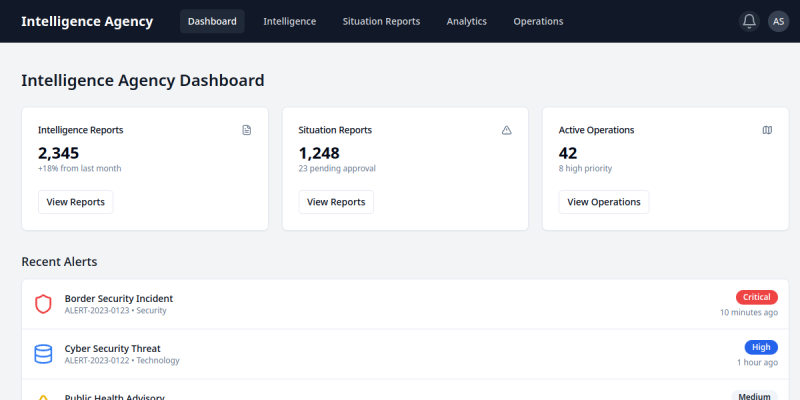This screenshot has height=400, width=800.
Task: Click View Reports under Situation Reports
Action: tap(336, 202)
